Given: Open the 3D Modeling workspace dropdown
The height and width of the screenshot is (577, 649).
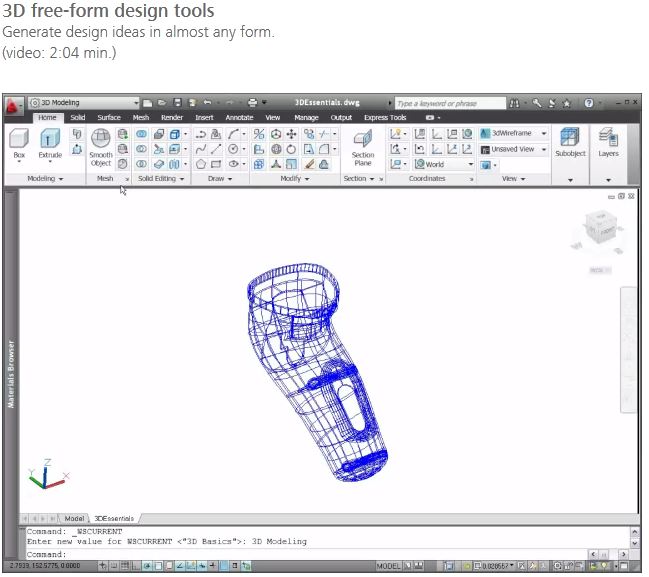Looking at the screenshot, I should coord(84,103).
